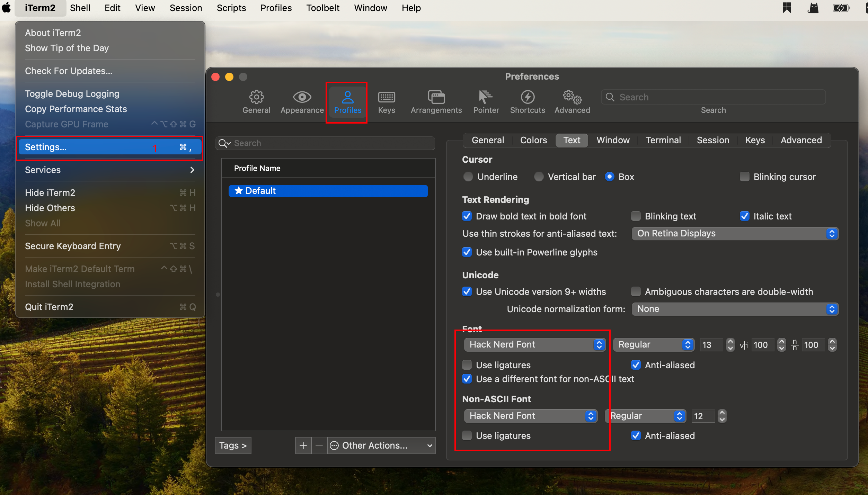
Task: Open the Shell menu in menu bar
Action: (x=80, y=8)
